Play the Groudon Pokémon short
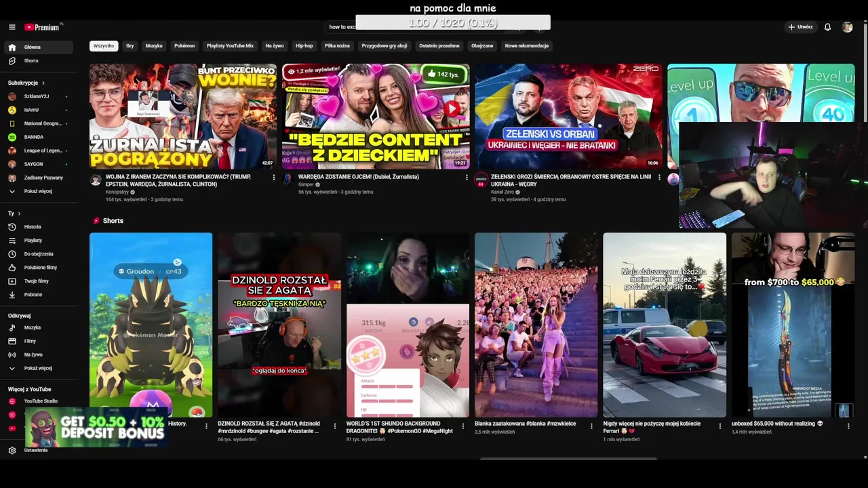Viewport: 868px width, 488px height. point(151,325)
